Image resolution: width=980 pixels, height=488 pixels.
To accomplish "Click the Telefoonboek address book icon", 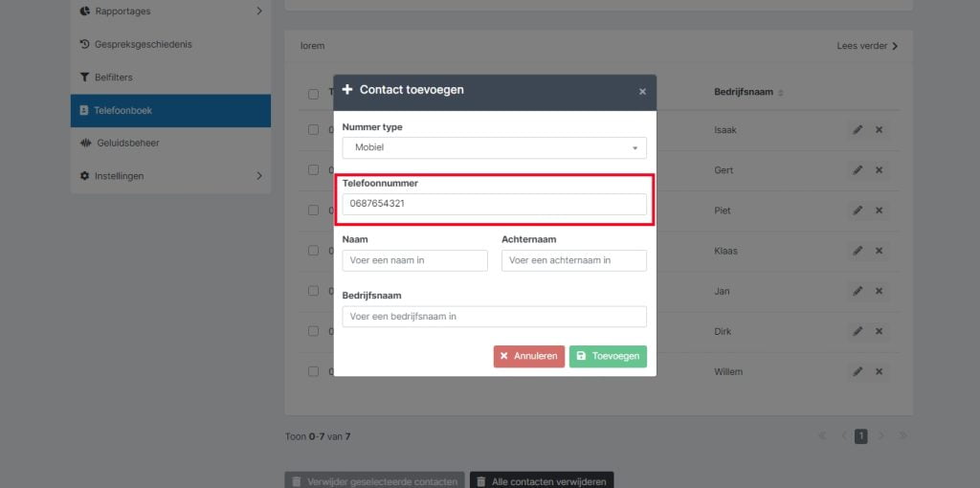I will click(84, 111).
